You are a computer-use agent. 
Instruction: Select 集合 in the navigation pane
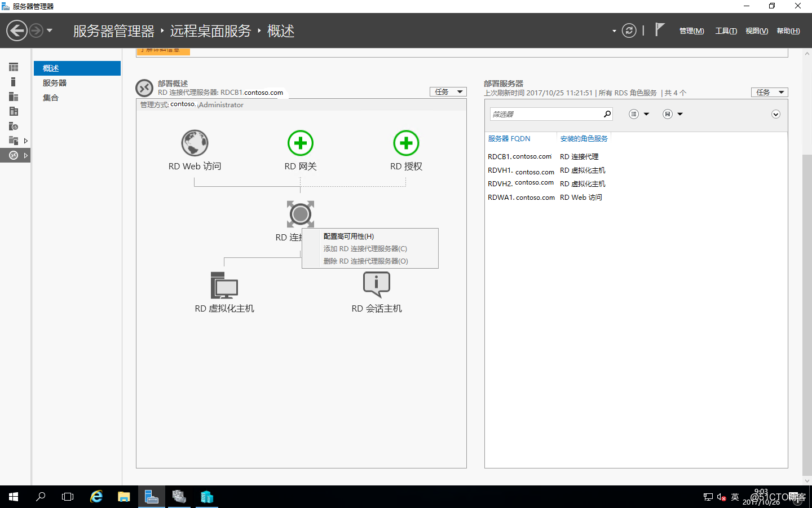[77, 98]
